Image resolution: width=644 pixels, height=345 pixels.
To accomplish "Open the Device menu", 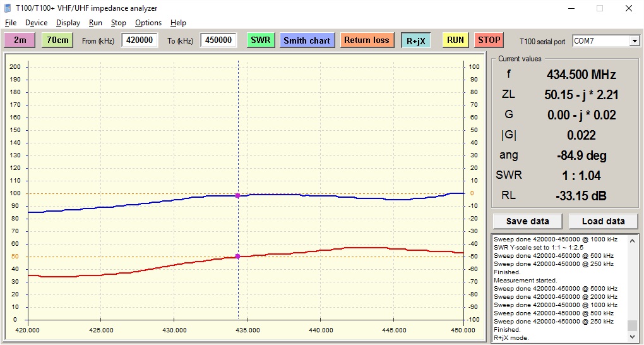I will 36,23.
